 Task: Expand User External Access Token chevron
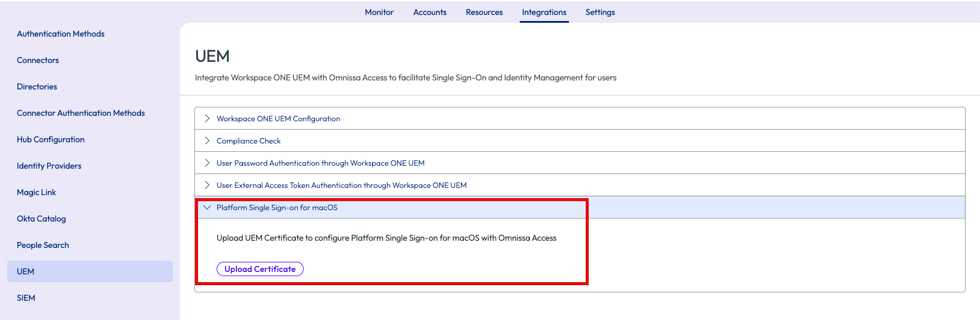(x=207, y=185)
